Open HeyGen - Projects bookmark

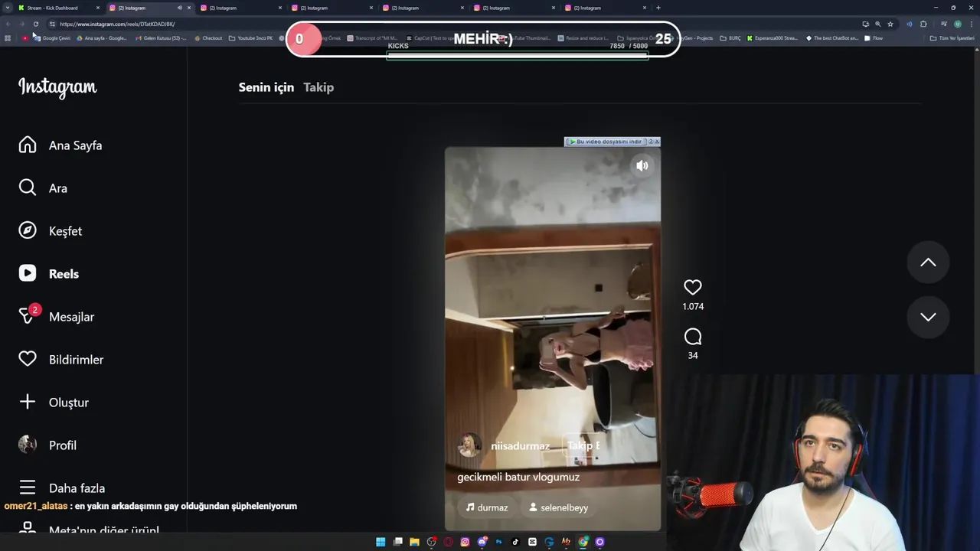click(x=690, y=37)
